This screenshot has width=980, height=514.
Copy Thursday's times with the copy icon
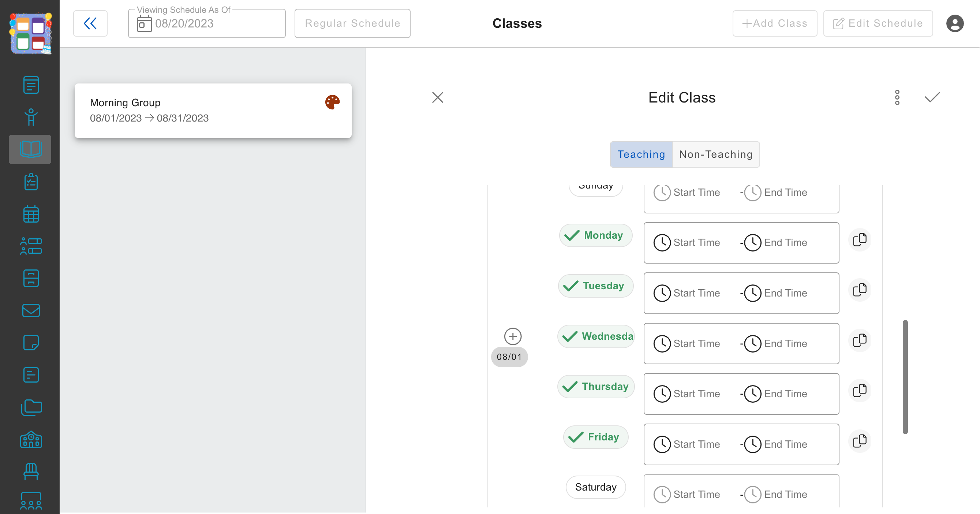(x=860, y=391)
